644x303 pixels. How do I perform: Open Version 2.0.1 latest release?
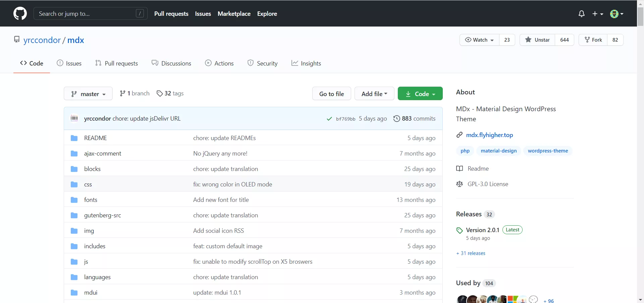pyautogui.click(x=483, y=230)
